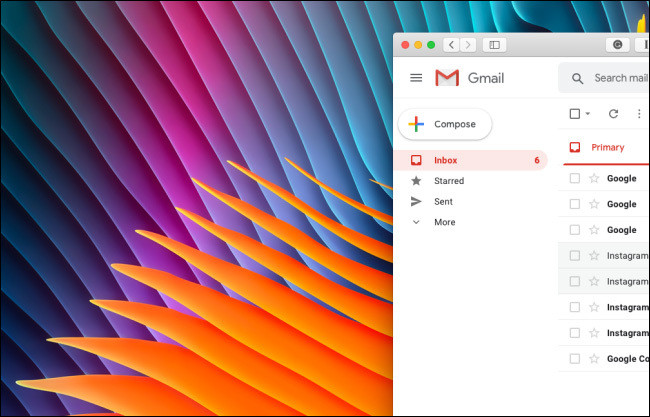Click in the Search mail field
This screenshot has height=417, width=650.
point(620,78)
